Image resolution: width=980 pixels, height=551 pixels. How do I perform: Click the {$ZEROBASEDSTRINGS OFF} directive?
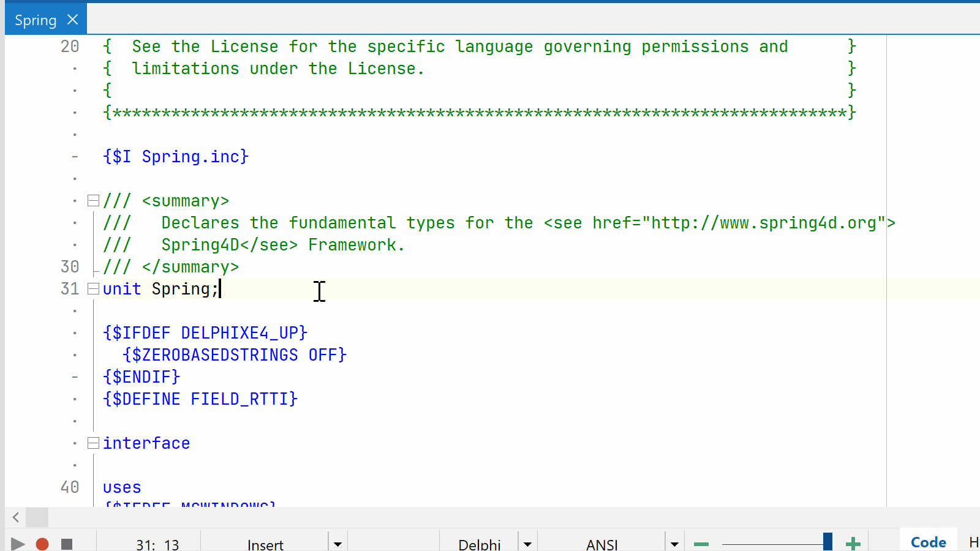[235, 355]
